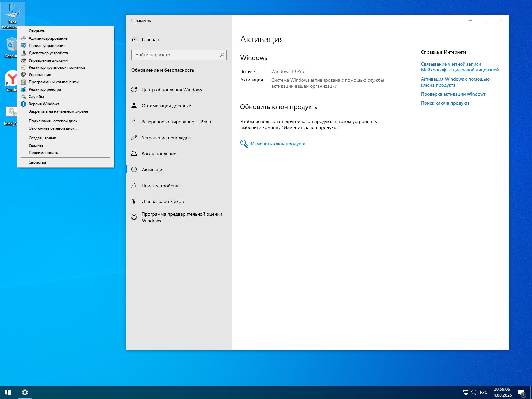Image resolution: width=532 pixels, height=399 pixels.
Task: Minimize the Параметры window
Action: pyautogui.click(x=470, y=20)
